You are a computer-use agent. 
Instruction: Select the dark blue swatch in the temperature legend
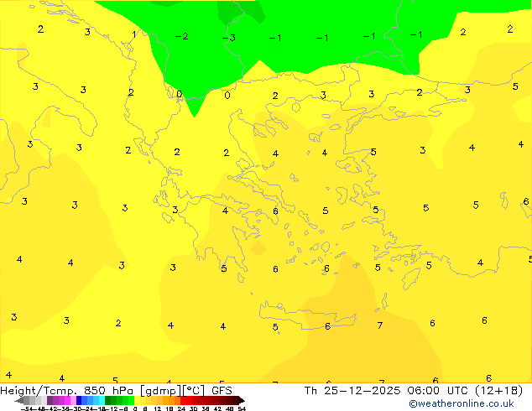coord(79,400)
